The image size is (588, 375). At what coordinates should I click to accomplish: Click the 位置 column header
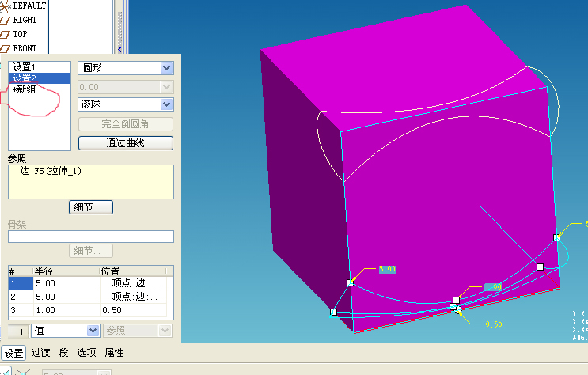pos(132,271)
